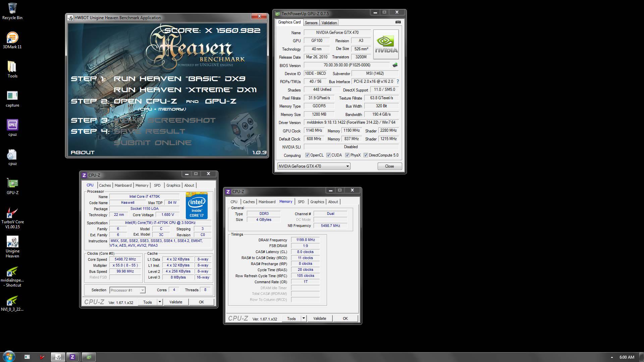644x362 pixels.
Task: Open NVI_0_3_22 desktop icon
Action: point(12,303)
